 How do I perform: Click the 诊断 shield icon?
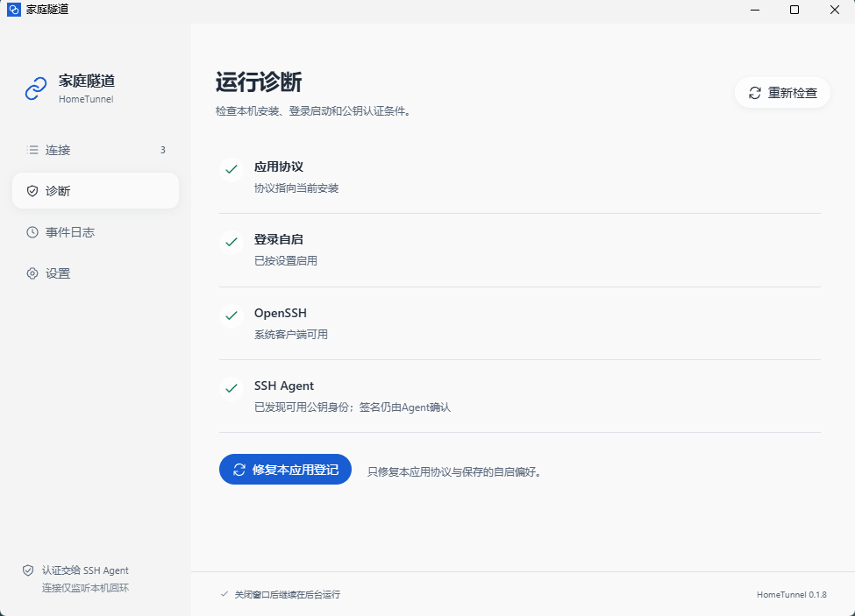32,191
